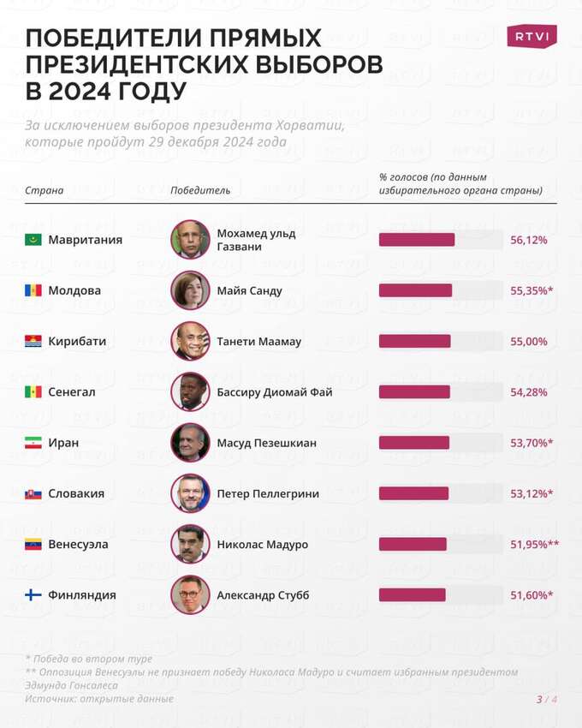This screenshot has height=728, width=582.
Task: Click the Moldova flag icon
Action: (x=33, y=290)
